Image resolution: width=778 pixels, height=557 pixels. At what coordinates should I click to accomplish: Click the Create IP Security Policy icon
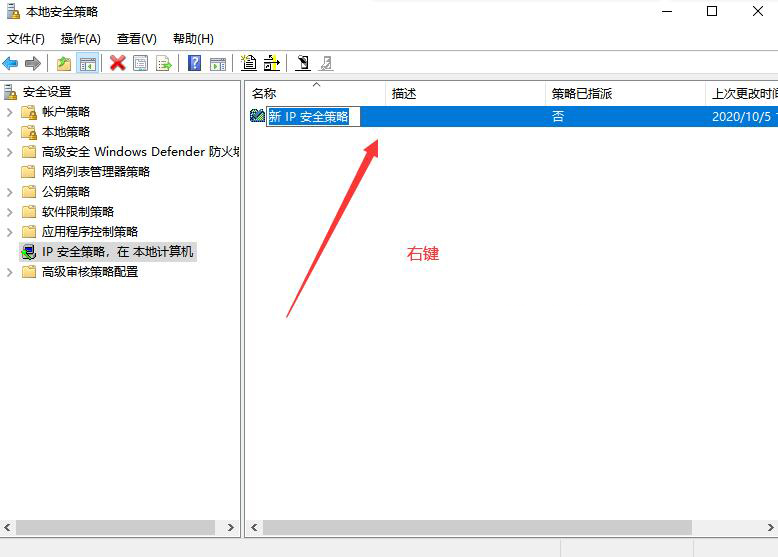(x=249, y=63)
